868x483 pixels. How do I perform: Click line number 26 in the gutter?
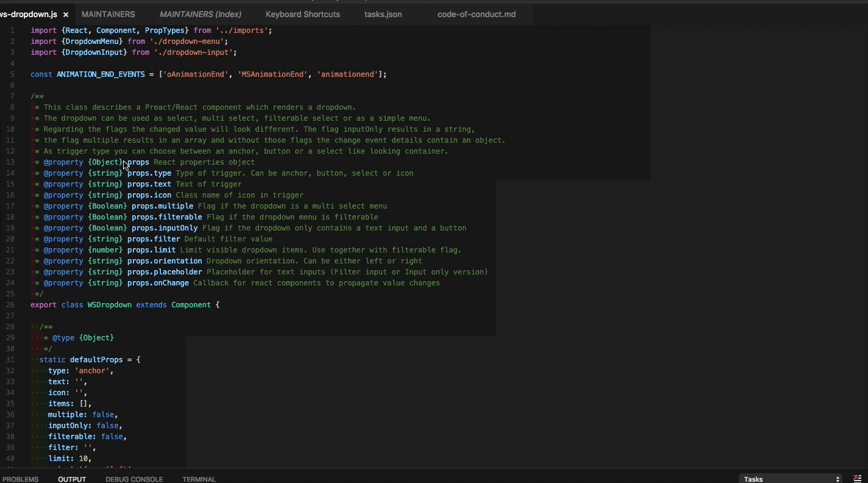pyautogui.click(x=10, y=305)
